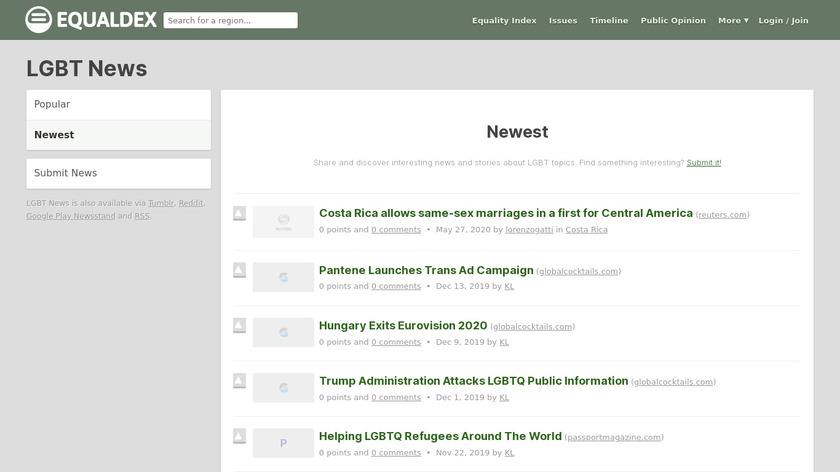Select the Popular news tab
The image size is (840, 472).
pos(118,104)
